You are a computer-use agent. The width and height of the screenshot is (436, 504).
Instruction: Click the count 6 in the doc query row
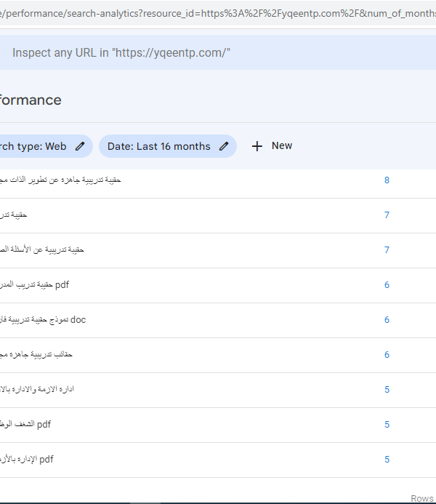pyautogui.click(x=387, y=320)
